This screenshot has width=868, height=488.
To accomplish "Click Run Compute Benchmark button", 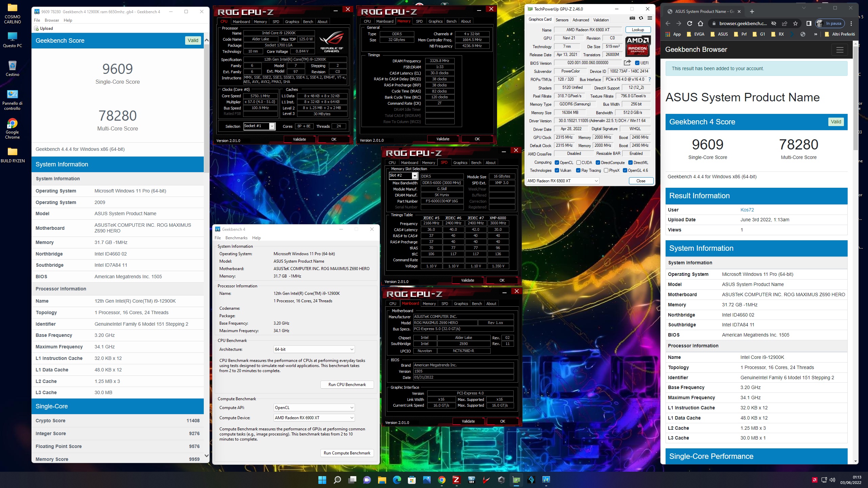I will point(347,453).
